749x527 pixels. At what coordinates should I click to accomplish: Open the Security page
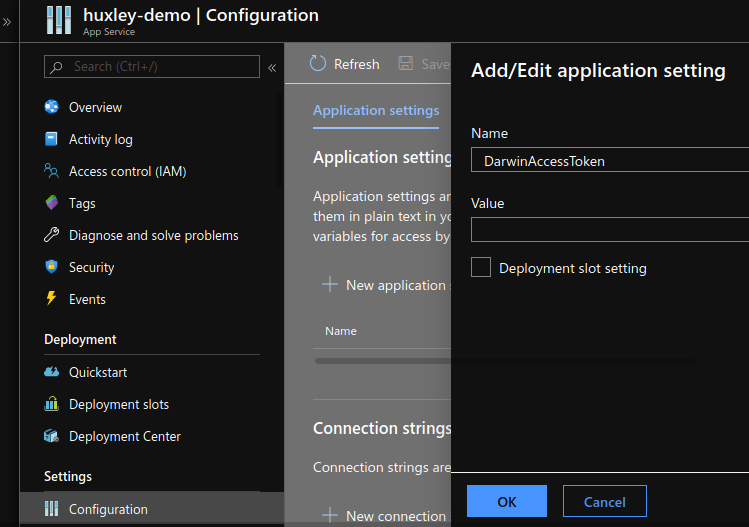pos(92,268)
